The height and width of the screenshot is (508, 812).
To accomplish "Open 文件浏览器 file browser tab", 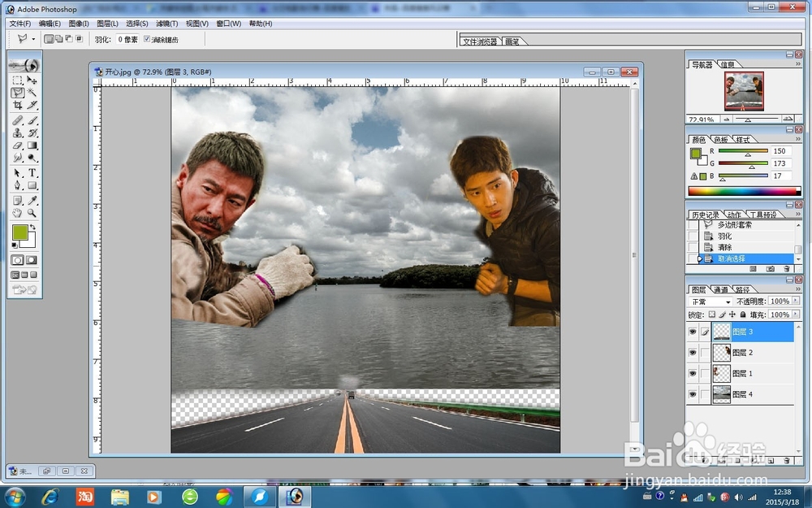I will 480,41.
